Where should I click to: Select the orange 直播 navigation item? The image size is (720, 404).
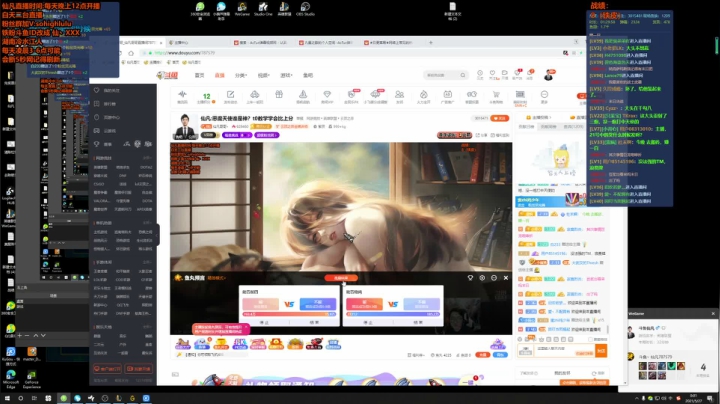tap(219, 75)
